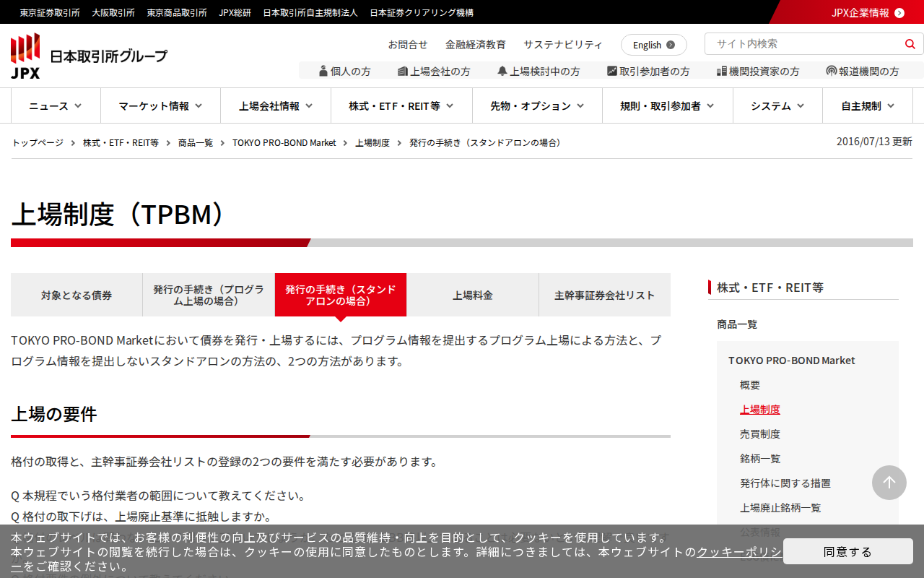The width and height of the screenshot is (924, 578).
Task: Open JPX総研 link in top bar
Action: [235, 12]
